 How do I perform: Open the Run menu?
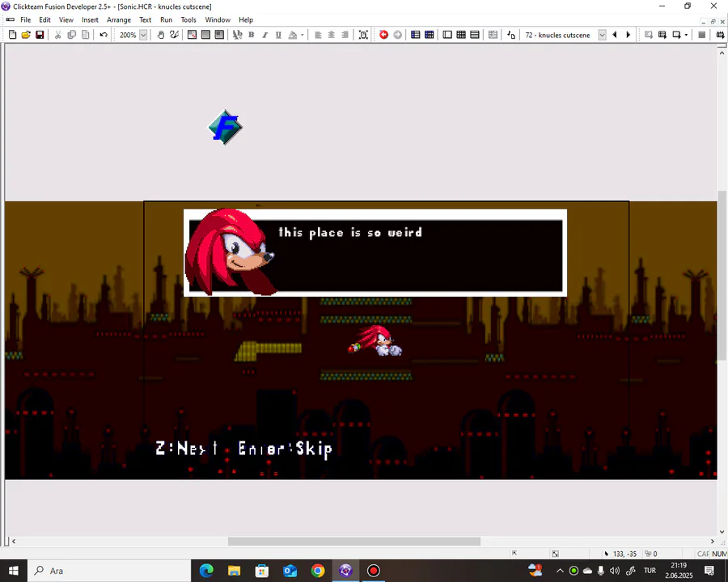[166, 20]
